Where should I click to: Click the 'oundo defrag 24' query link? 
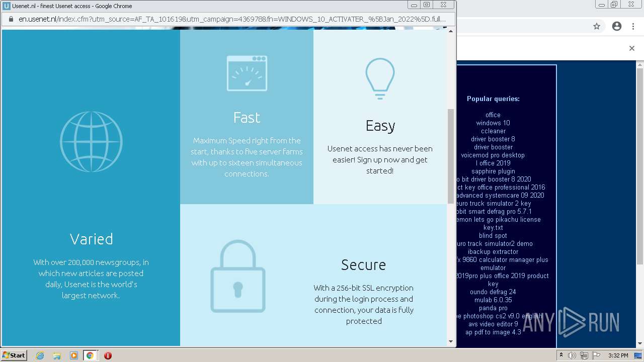[493, 292]
